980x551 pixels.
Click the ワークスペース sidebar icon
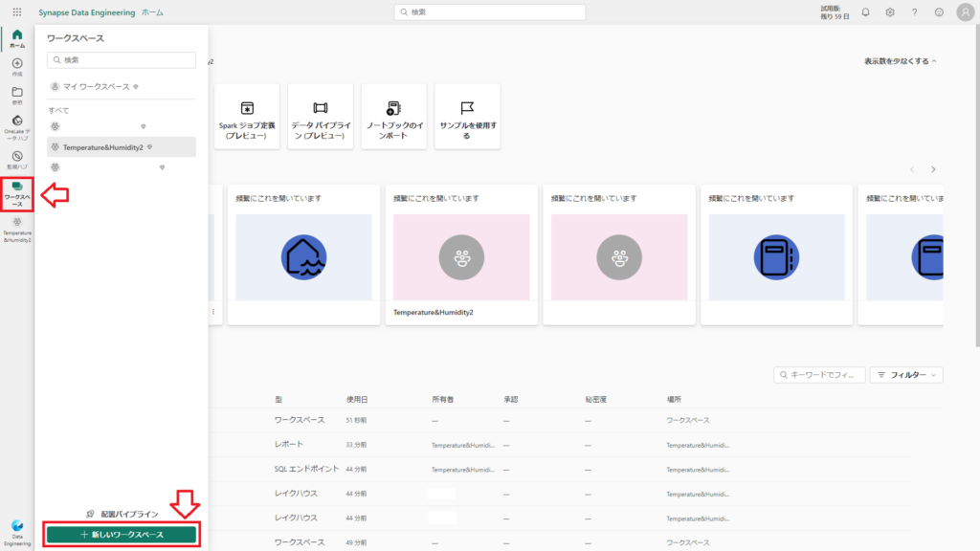click(x=17, y=192)
